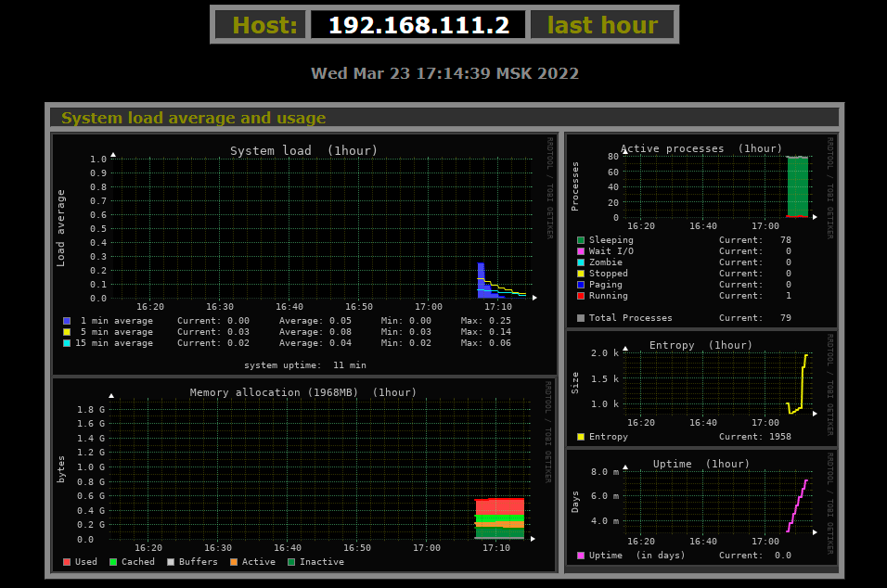
Task: Open the System load graph
Action: pos(304,232)
